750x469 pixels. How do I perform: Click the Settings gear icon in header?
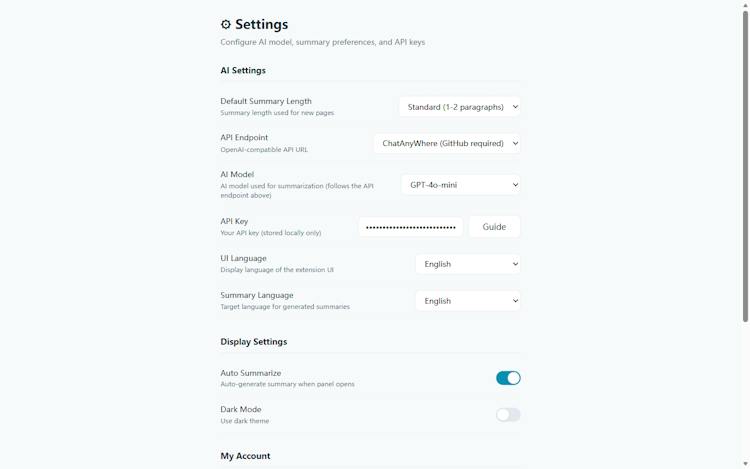click(225, 24)
